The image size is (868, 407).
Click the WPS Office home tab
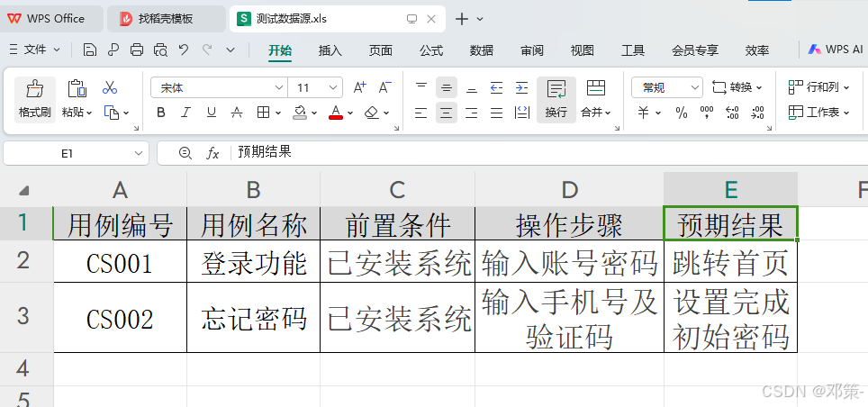coord(51,19)
